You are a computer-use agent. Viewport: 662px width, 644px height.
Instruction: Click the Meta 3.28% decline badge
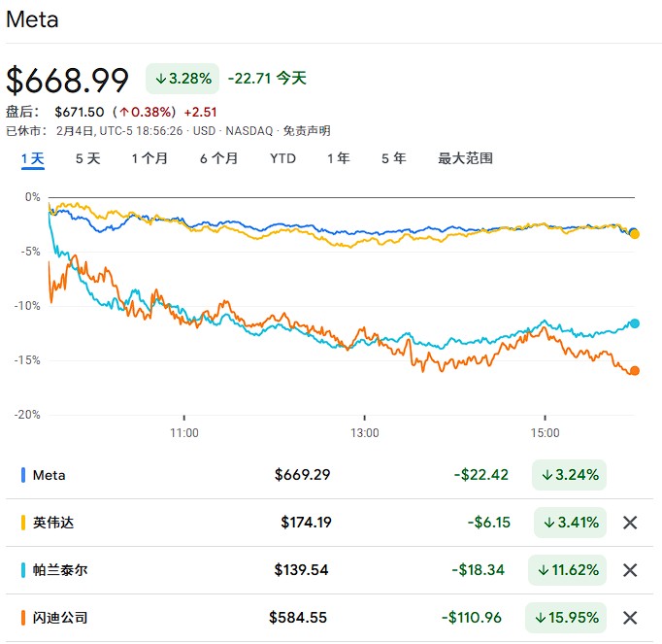182,78
